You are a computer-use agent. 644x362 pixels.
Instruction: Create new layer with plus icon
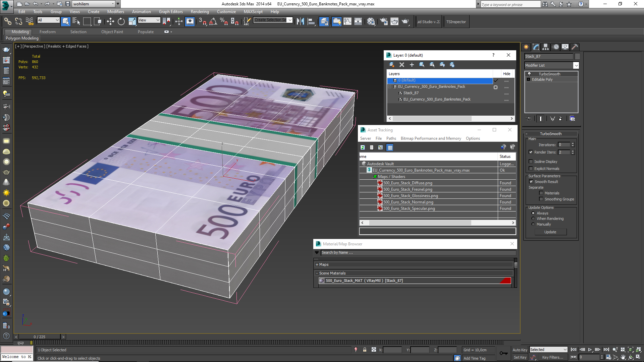[x=412, y=65]
